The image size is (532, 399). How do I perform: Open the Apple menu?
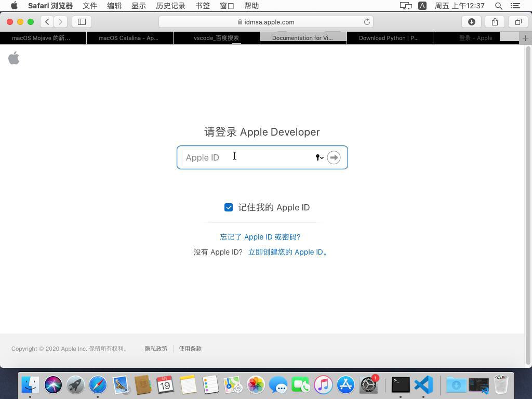pyautogui.click(x=14, y=5)
